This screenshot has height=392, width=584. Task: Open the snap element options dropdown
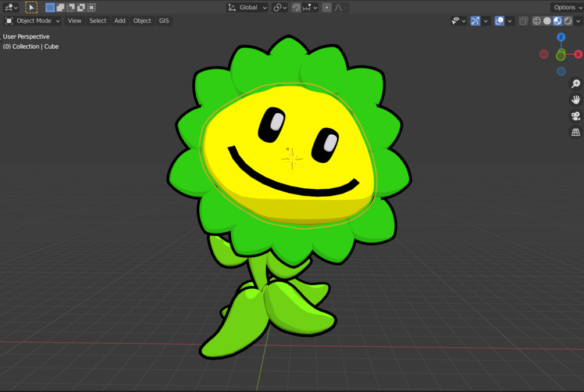[310, 8]
